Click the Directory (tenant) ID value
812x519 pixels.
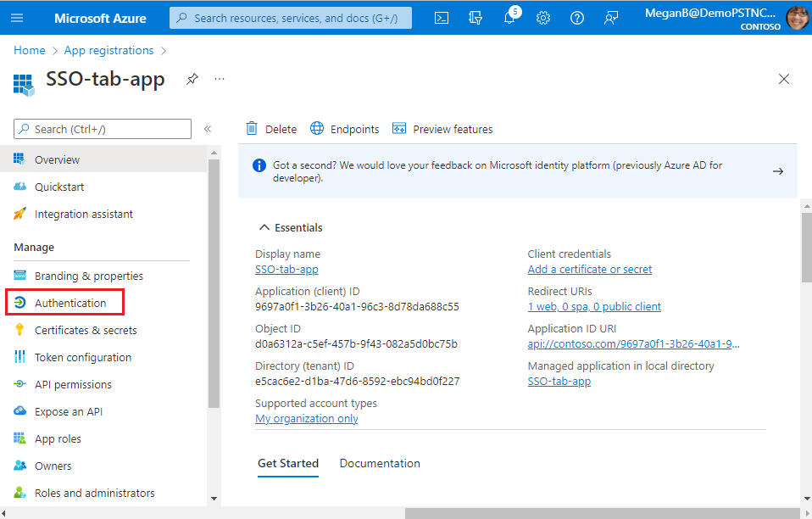pos(358,382)
